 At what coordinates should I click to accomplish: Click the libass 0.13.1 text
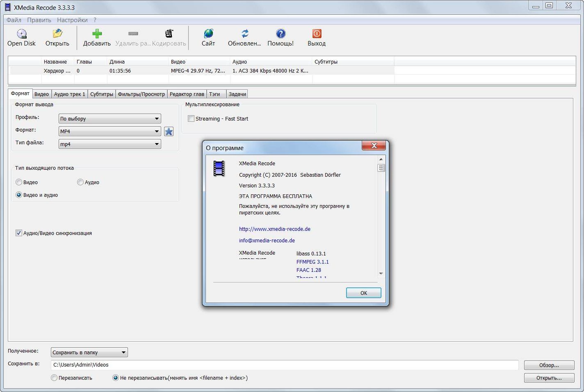[311, 253]
